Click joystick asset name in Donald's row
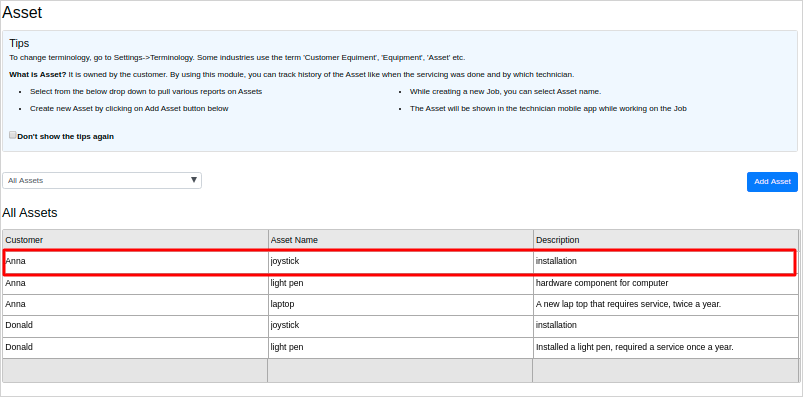Viewport: 803px width, 397px height. click(285, 325)
